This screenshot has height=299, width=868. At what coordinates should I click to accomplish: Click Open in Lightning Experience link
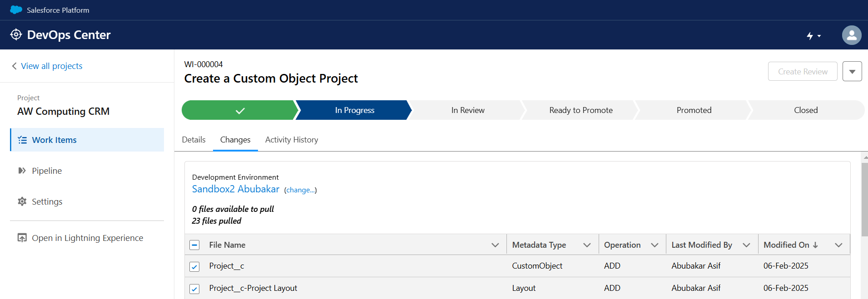(x=88, y=238)
